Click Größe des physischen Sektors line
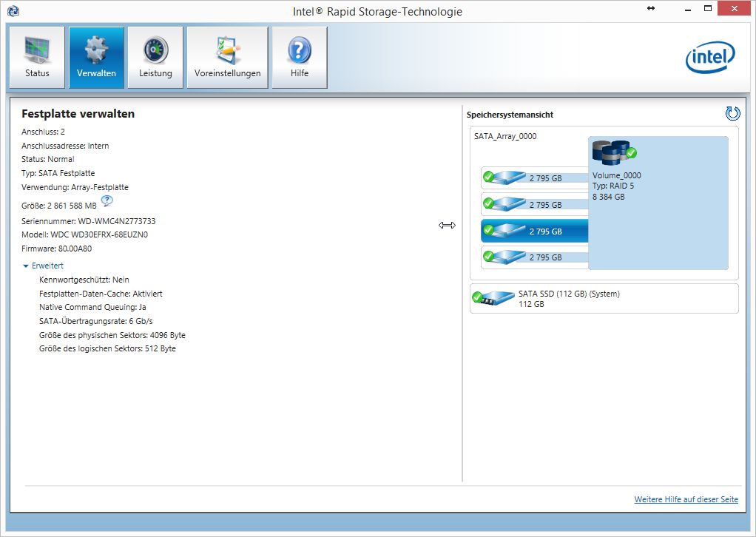The height and width of the screenshot is (537, 756). [112, 335]
